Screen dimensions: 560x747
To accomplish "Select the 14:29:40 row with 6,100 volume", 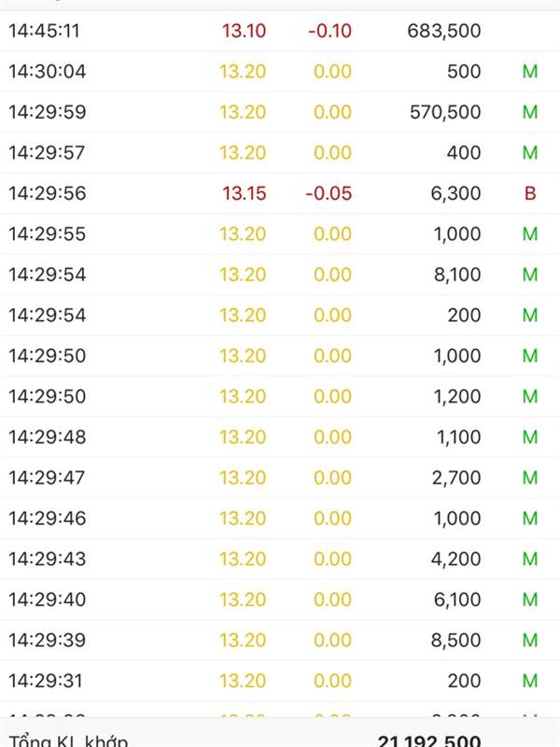I will tap(280, 599).
